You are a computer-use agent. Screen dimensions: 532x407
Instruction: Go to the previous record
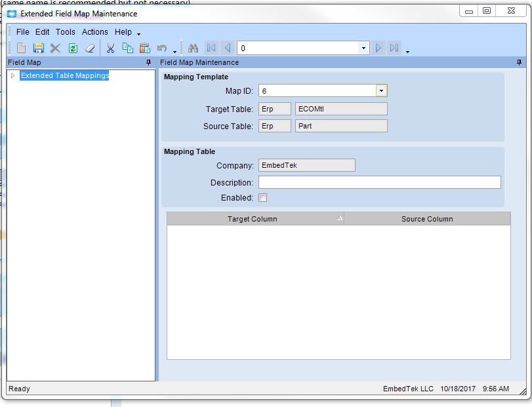(228, 48)
